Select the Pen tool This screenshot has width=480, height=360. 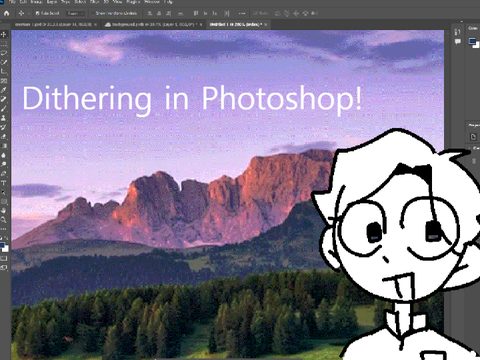4,173
